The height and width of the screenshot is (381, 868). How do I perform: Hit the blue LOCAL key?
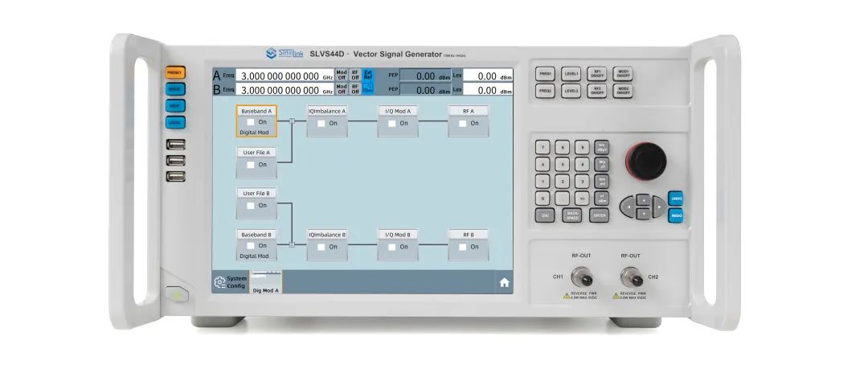[x=175, y=122]
